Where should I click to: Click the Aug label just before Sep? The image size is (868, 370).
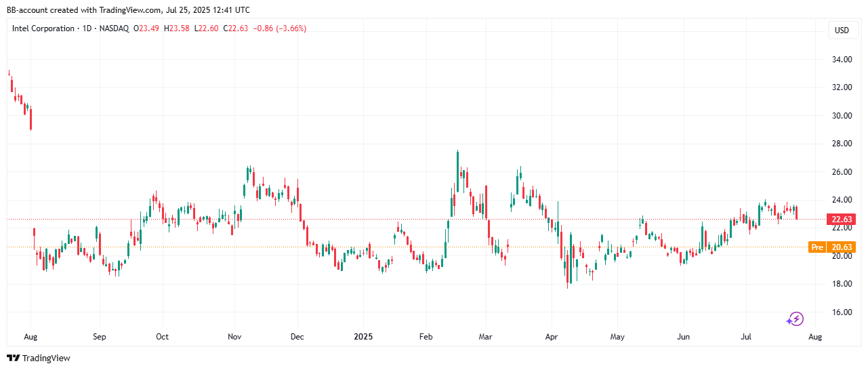[x=31, y=336]
